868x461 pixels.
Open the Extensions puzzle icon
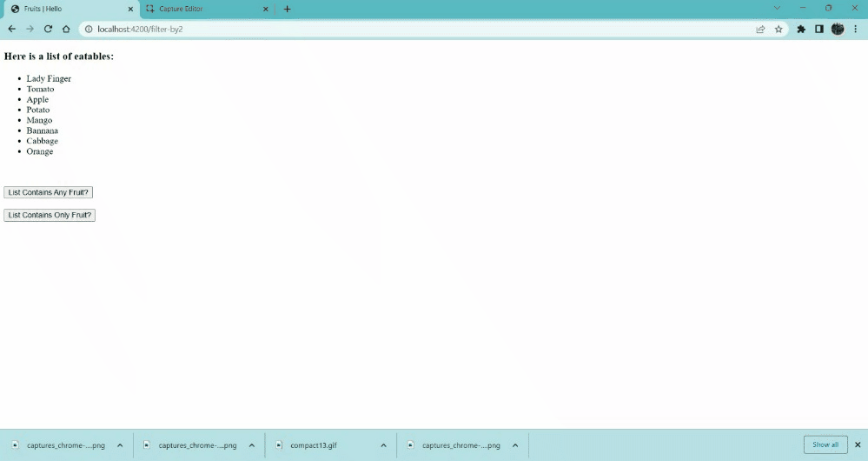[801, 29]
